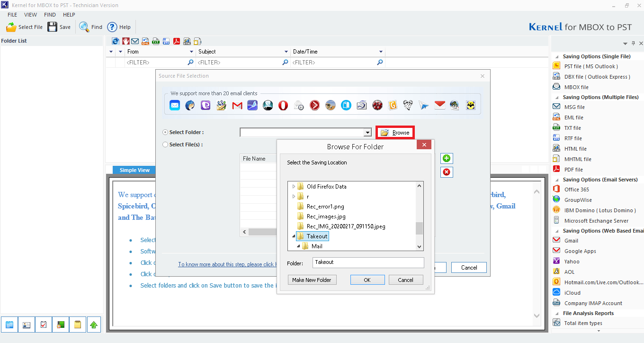This screenshot has height=343, width=644.
Task: Click the tasks checkmark icon in bottom-left bar
Action: 43,325
